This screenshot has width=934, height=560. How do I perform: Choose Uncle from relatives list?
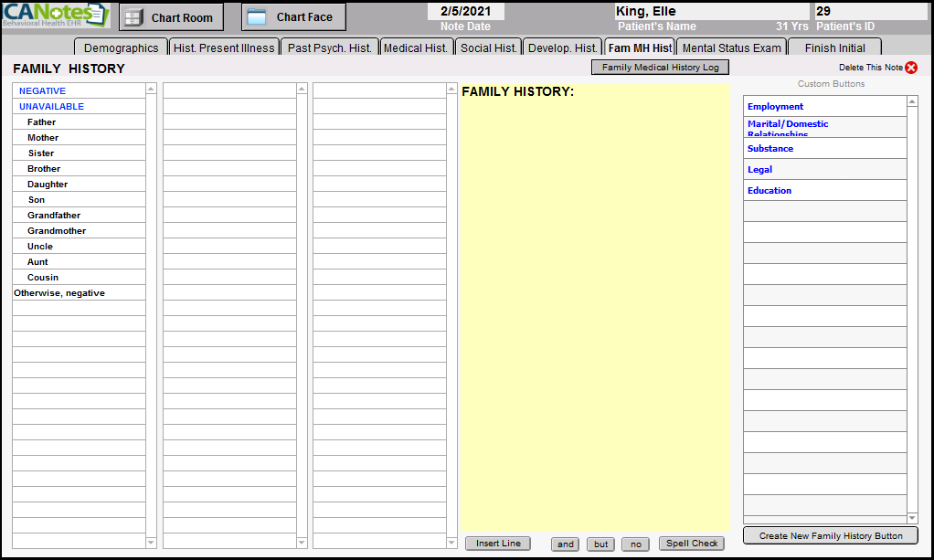coord(79,246)
